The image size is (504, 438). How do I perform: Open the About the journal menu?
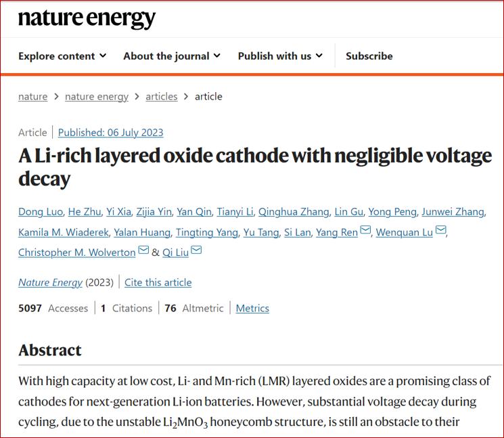172,56
